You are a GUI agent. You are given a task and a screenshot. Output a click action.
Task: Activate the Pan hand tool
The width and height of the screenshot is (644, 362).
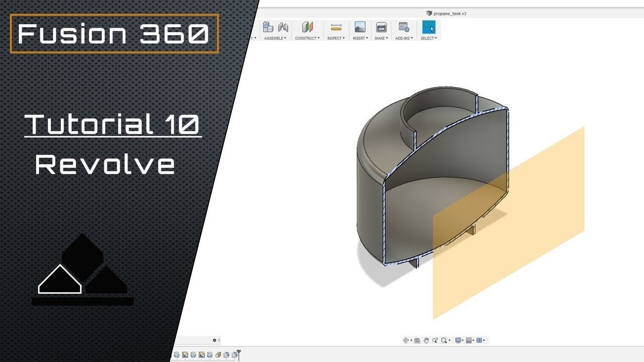[426, 340]
